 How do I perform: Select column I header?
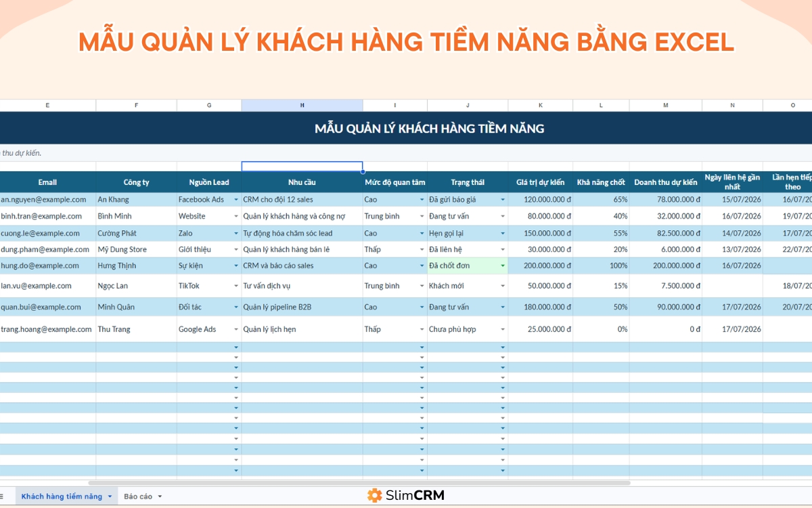[x=395, y=106]
